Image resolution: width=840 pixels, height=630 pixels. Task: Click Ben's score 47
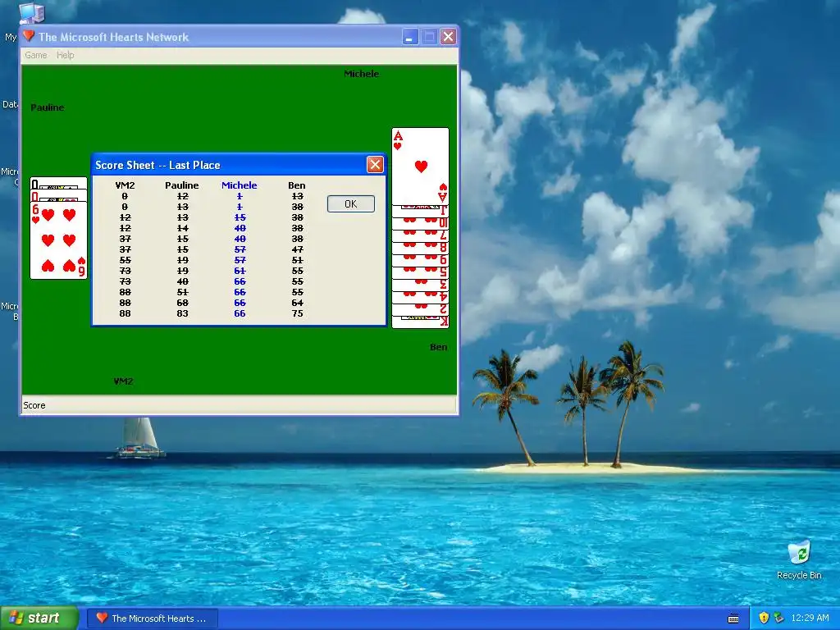click(x=297, y=249)
